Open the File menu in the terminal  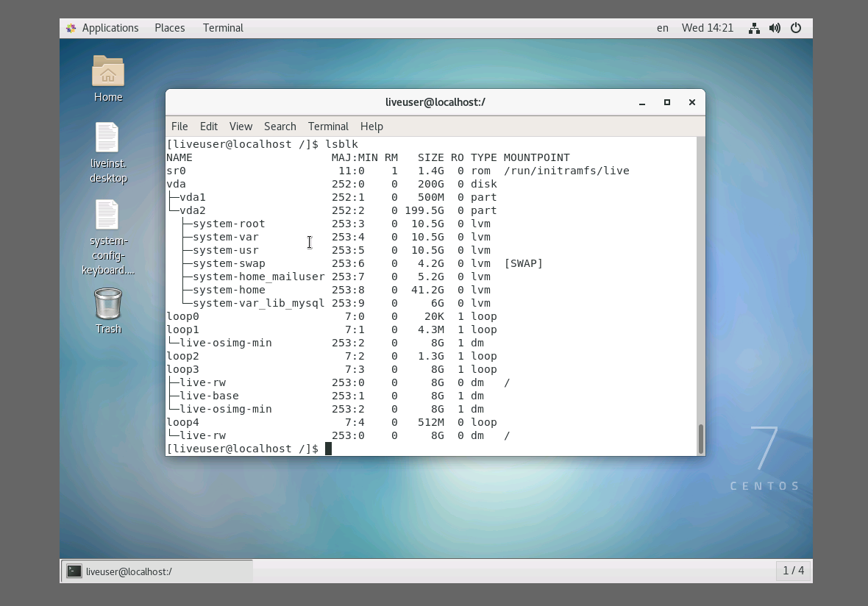(x=179, y=126)
